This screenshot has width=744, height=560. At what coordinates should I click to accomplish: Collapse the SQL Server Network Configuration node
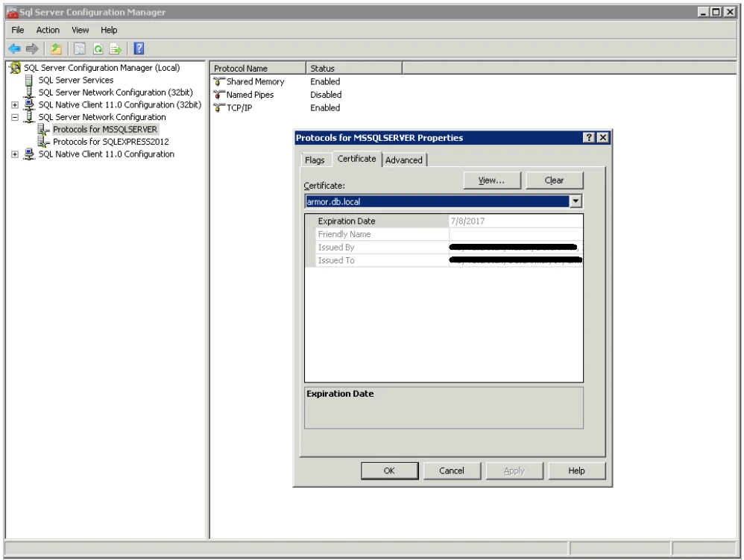point(15,117)
